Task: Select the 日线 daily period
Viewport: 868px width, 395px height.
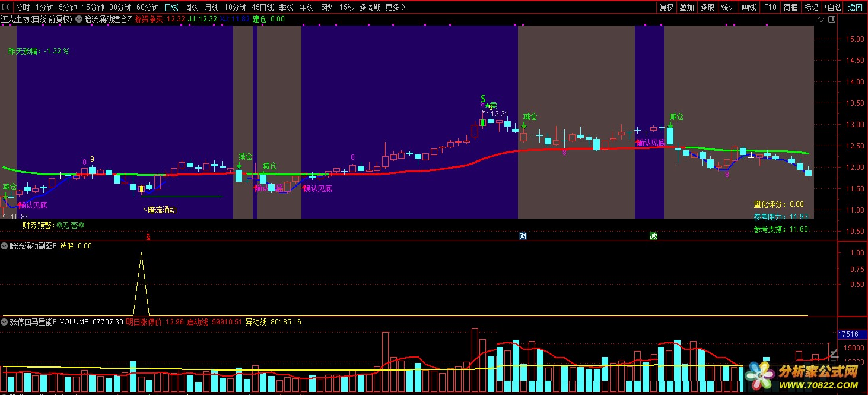Action: pyautogui.click(x=171, y=7)
